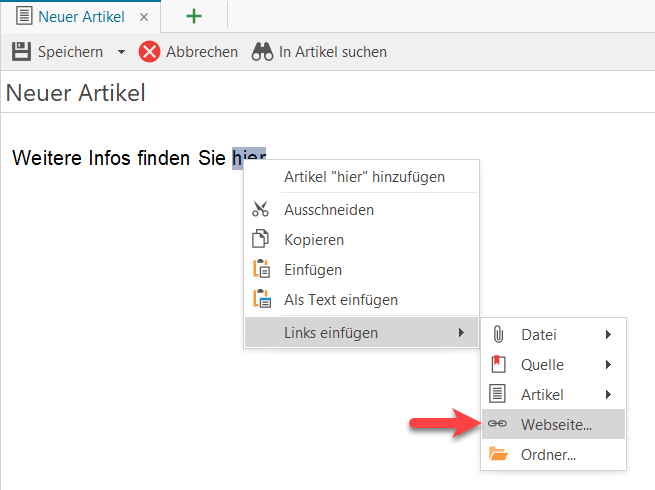Close the Neuer Artikel tab
This screenshot has width=655, height=490.
[144, 18]
